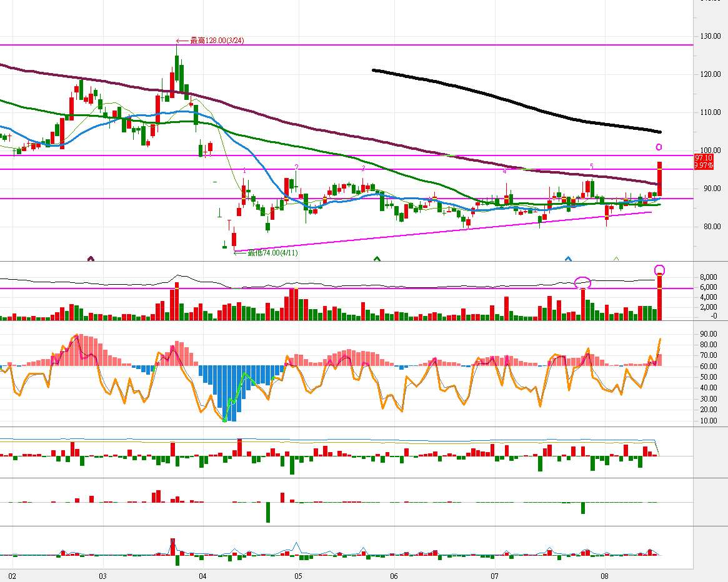Select the 07 month label on time axis
728x582 pixels.
click(x=494, y=575)
